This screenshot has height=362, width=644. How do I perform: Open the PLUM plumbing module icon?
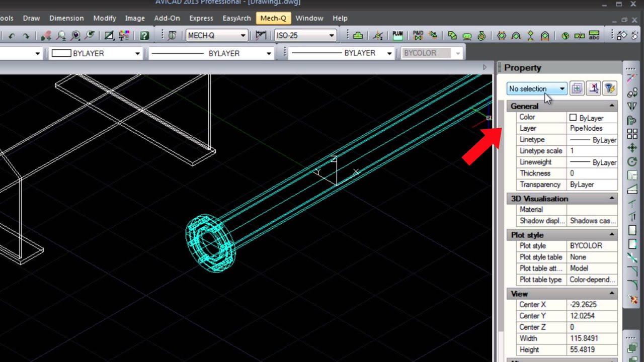(398, 36)
